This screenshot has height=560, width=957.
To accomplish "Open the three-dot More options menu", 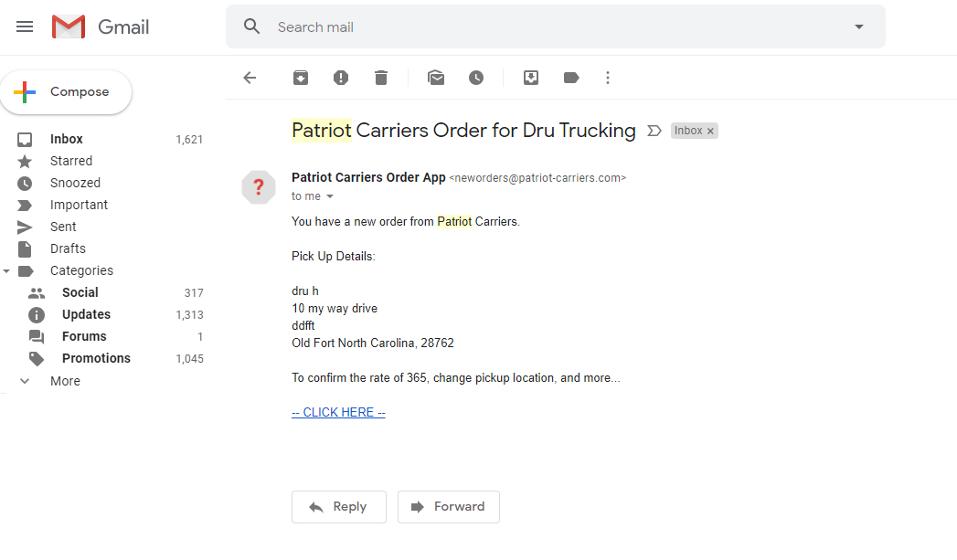I will [607, 78].
